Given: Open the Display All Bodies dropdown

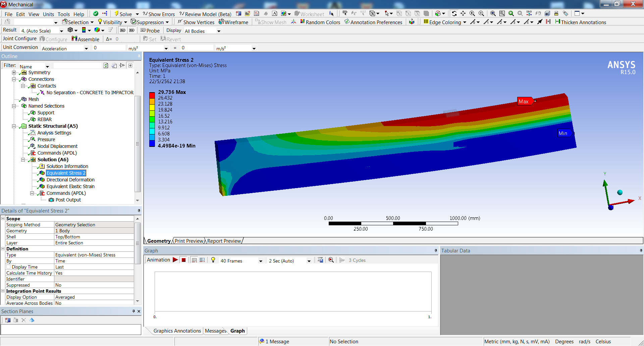Looking at the screenshot, I should click(219, 31).
